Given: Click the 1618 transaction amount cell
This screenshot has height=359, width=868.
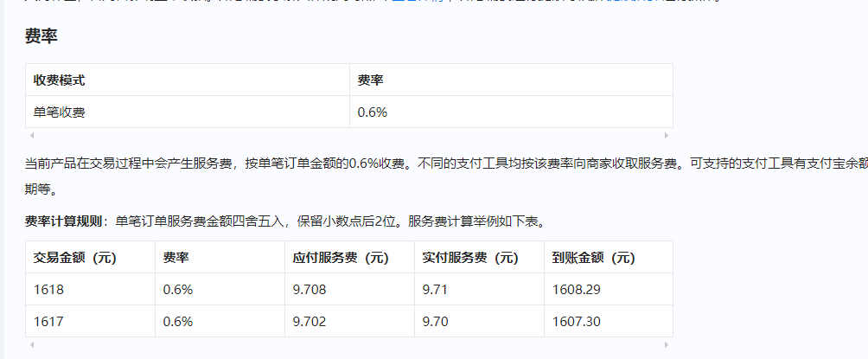Looking at the screenshot, I should coord(48,289).
